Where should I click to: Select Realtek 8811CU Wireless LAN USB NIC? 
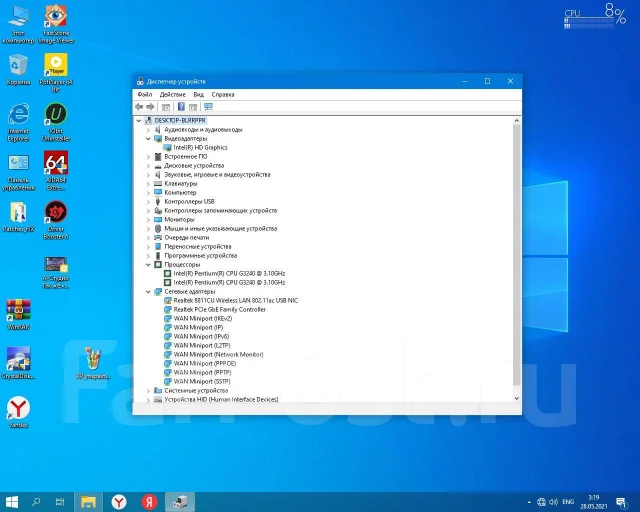[x=236, y=300]
